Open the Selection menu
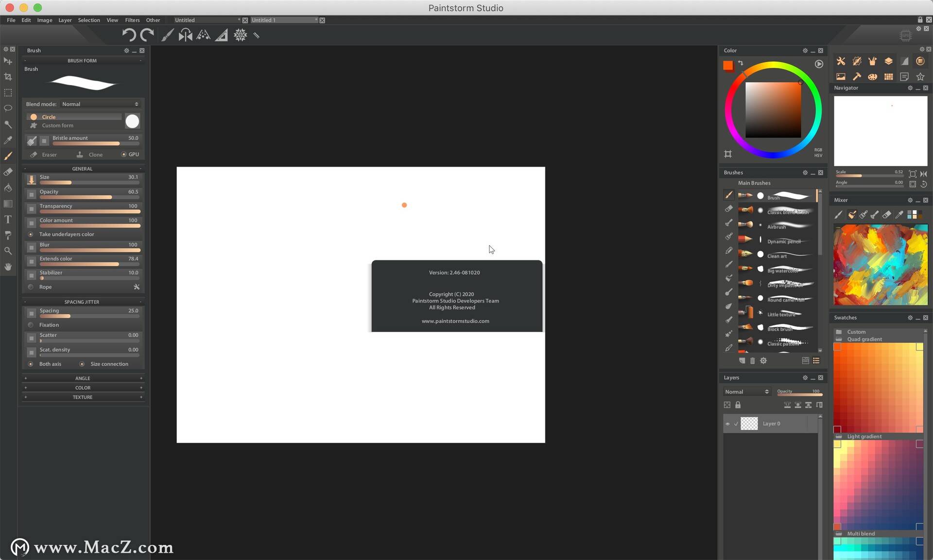 click(89, 20)
